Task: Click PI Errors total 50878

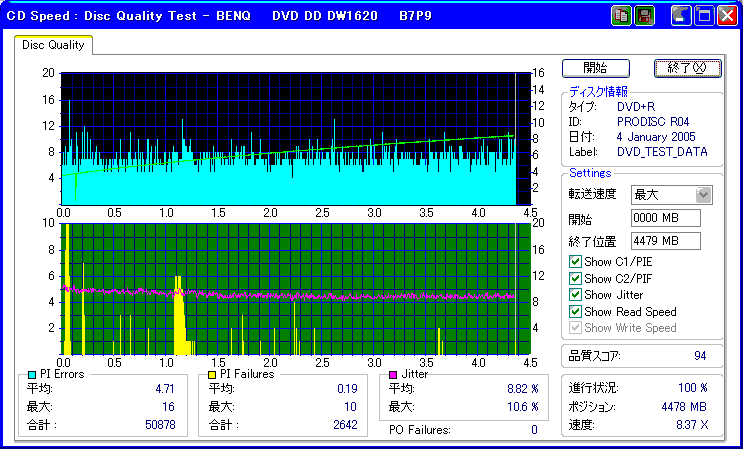Action: 160,425
